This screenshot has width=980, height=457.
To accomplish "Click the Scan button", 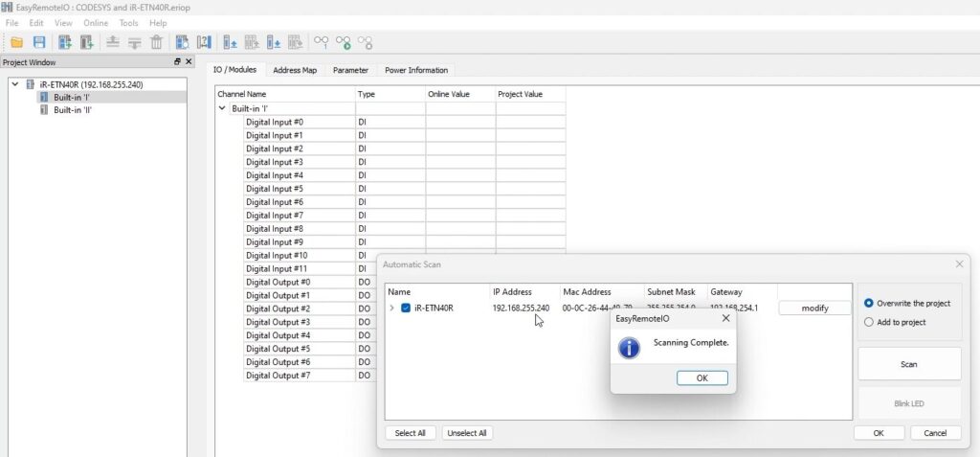I will 909,364.
